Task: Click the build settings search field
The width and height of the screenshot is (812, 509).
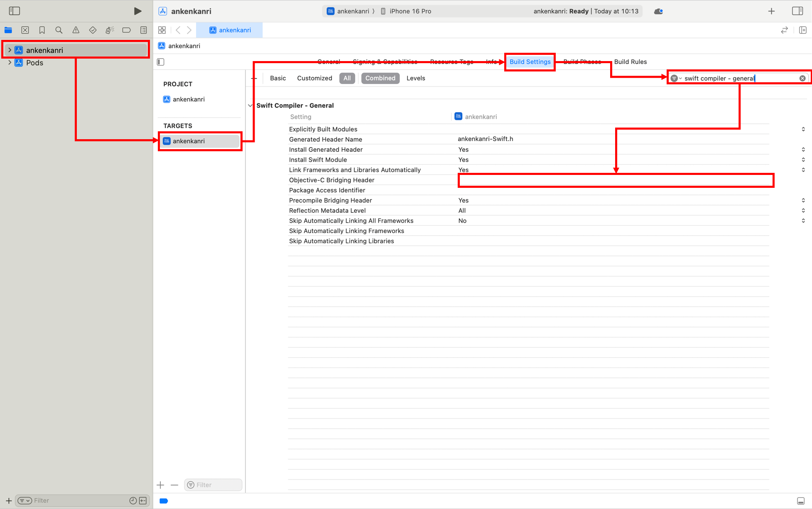Action: (738, 78)
